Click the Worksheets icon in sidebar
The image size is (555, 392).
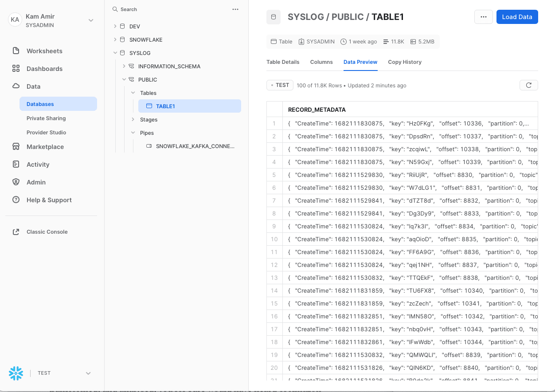(x=16, y=51)
